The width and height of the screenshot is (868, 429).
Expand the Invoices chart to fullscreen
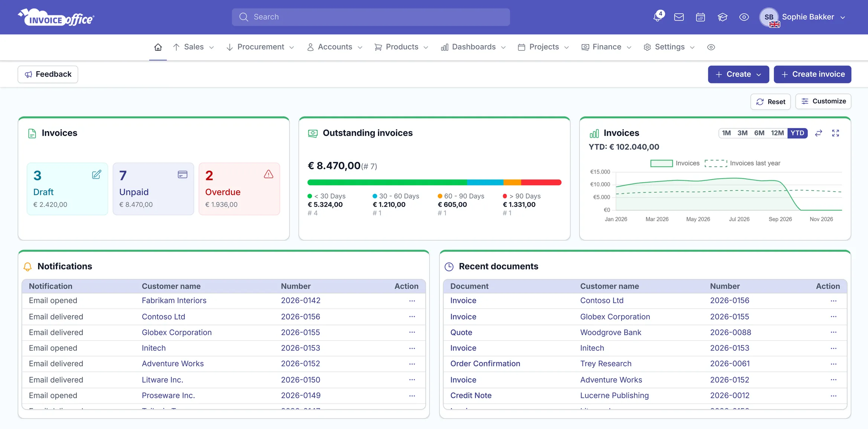pyautogui.click(x=836, y=133)
